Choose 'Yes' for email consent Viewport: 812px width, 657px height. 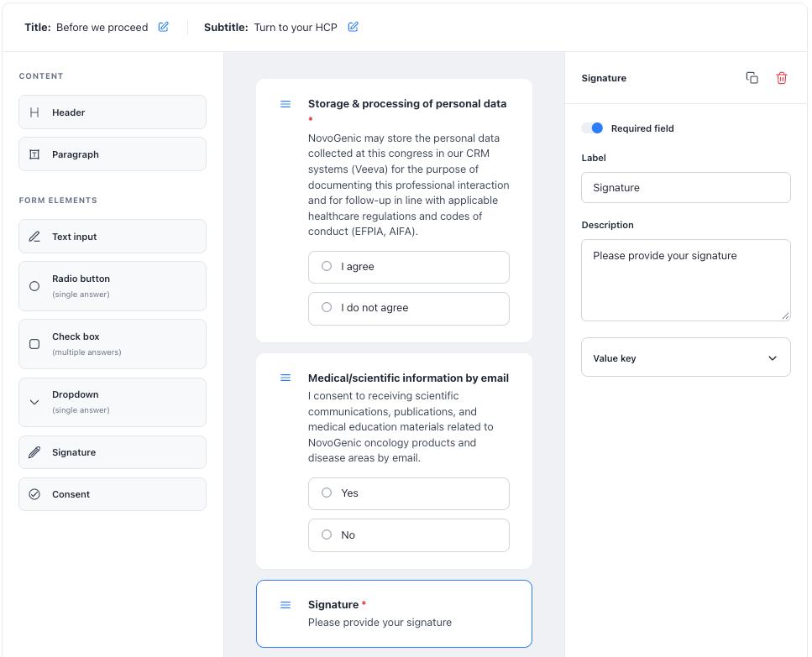tap(409, 493)
